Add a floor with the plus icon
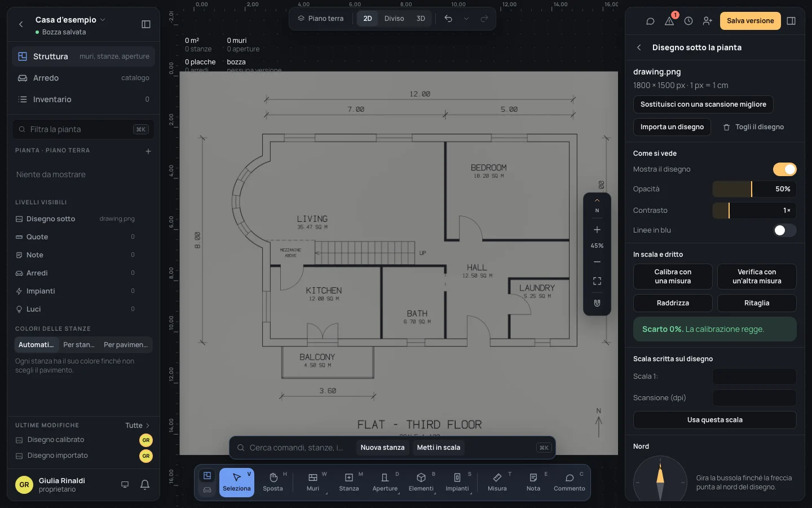The image size is (812, 508). [x=148, y=151]
